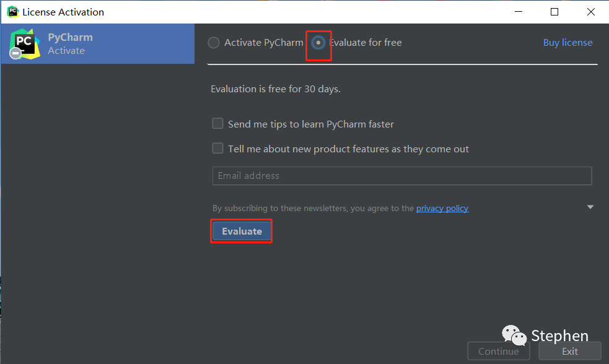This screenshot has width=609, height=364.
Task: Select the Evaluate for free radio button
Action: [x=318, y=43]
